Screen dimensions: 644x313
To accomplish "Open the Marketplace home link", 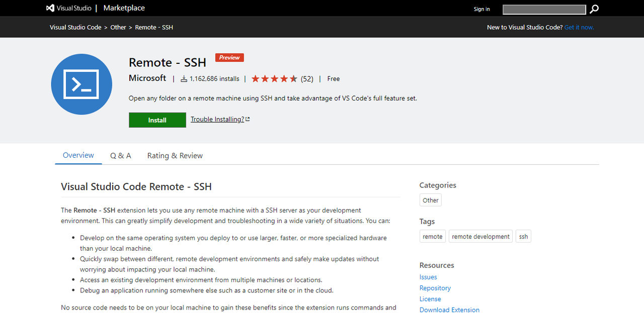I will coord(124,8).
